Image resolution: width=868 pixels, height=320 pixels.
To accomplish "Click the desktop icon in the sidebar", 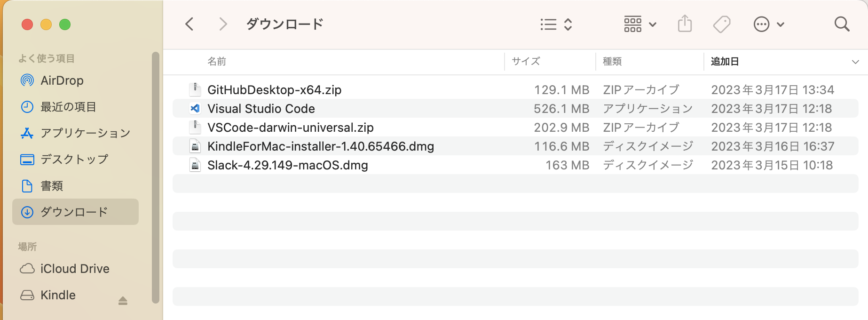I will point(27,160).
